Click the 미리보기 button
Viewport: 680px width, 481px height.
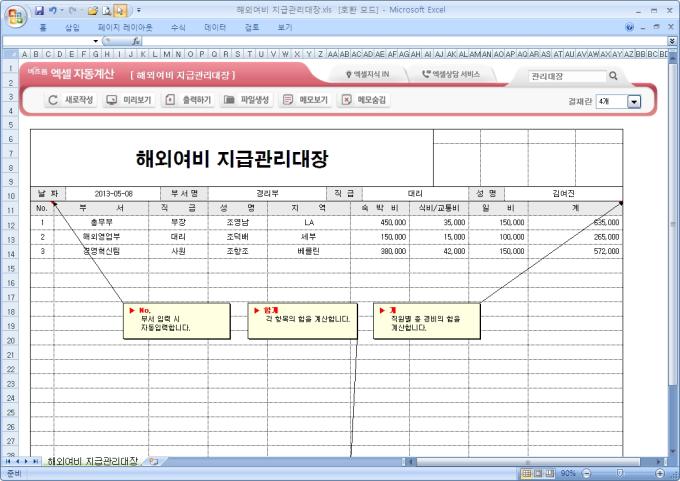point(129,100)
